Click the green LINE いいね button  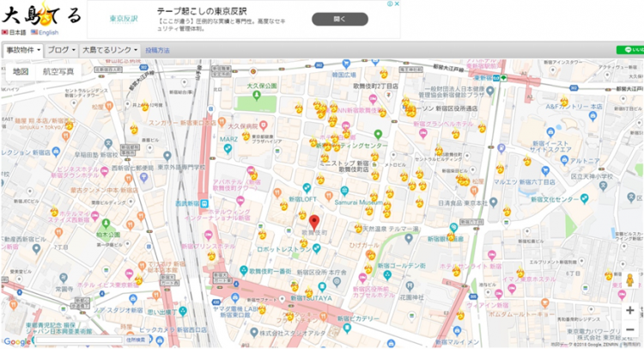(x=630, y=50)
